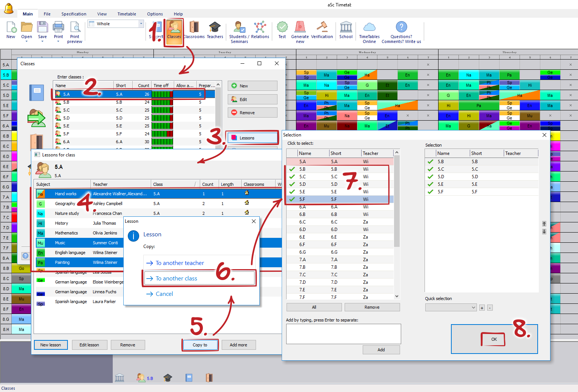The image size is (578, 392).
Task: Click the Hand works subject color swatch
Action: click(40, 194)
